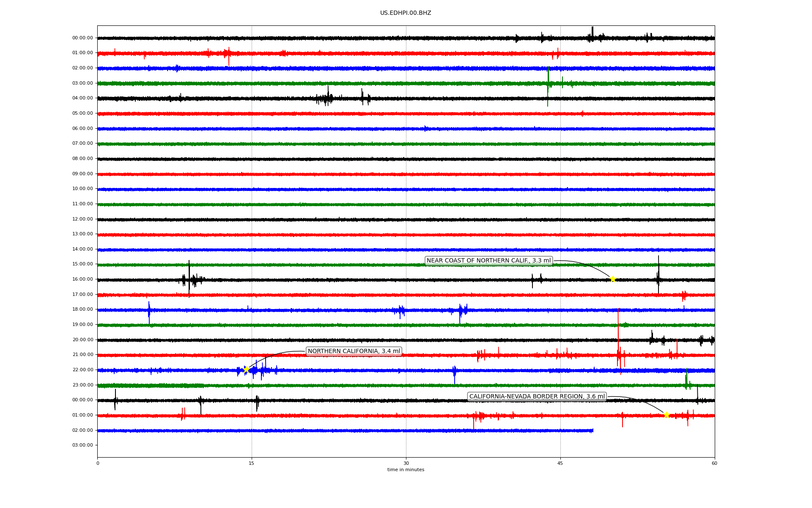Click the 11:00:00 time label
The image size is (812, 508).
[x=82, y=204]
